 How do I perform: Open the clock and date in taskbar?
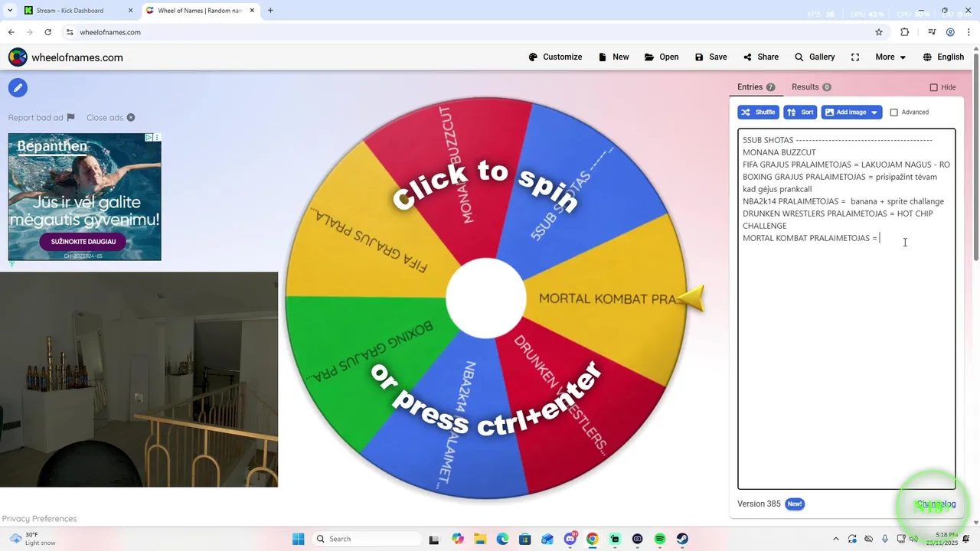coord(942,539)
